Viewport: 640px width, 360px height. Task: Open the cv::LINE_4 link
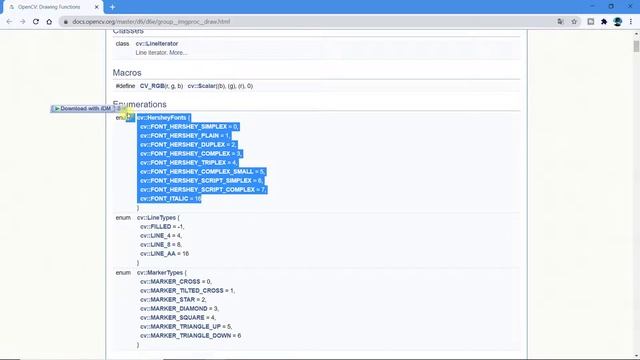click(155, 236)
